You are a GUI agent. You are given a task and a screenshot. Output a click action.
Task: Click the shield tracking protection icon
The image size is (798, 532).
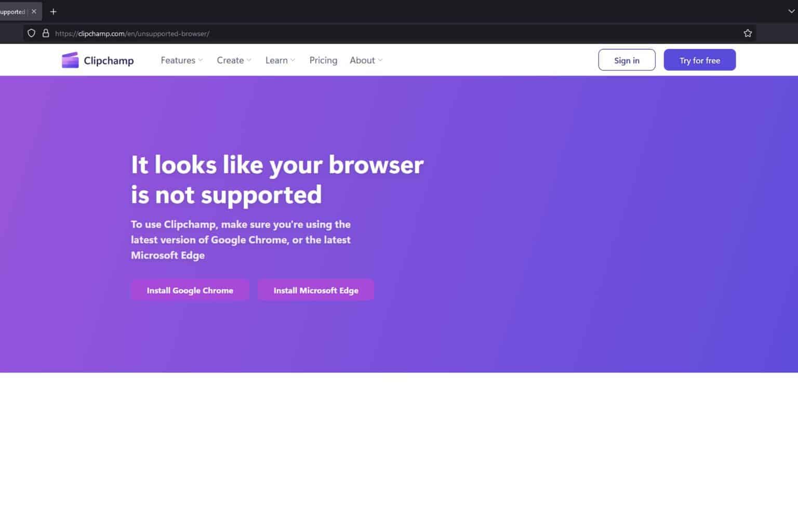pos(31,33)
